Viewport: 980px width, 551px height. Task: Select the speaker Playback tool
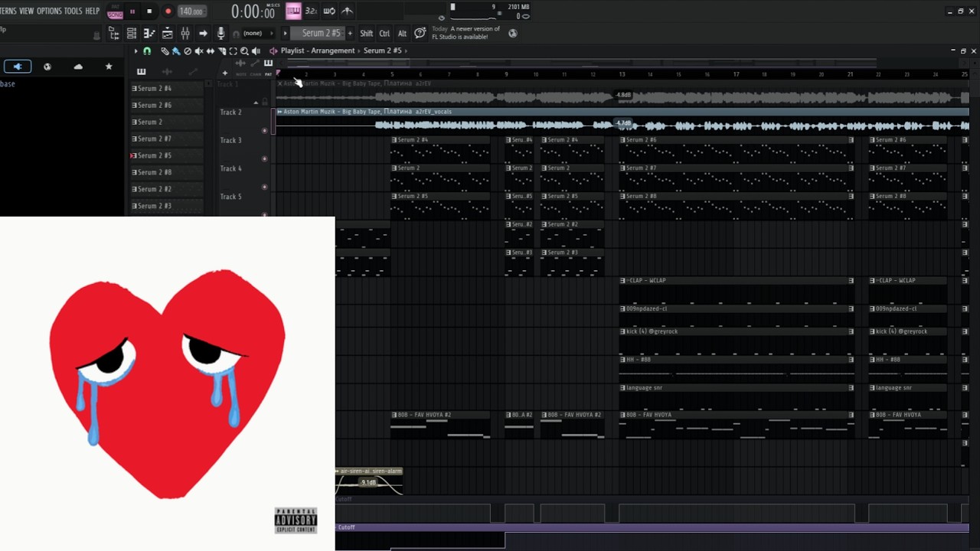point(256,51)
